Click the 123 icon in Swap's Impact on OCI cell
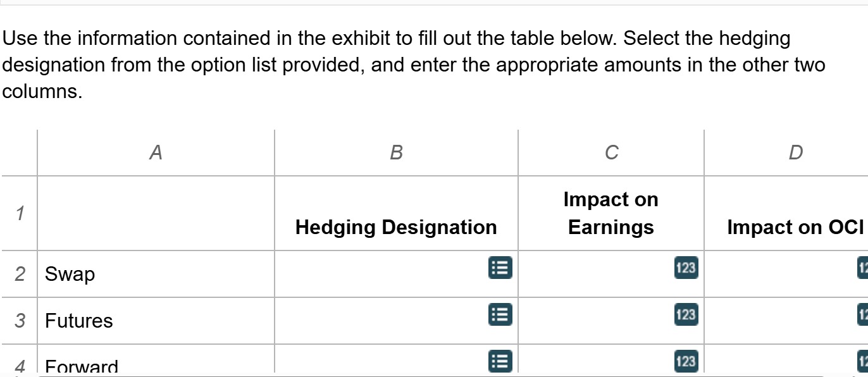This screenshot has height=377, width=868. (x=863, y=268)
